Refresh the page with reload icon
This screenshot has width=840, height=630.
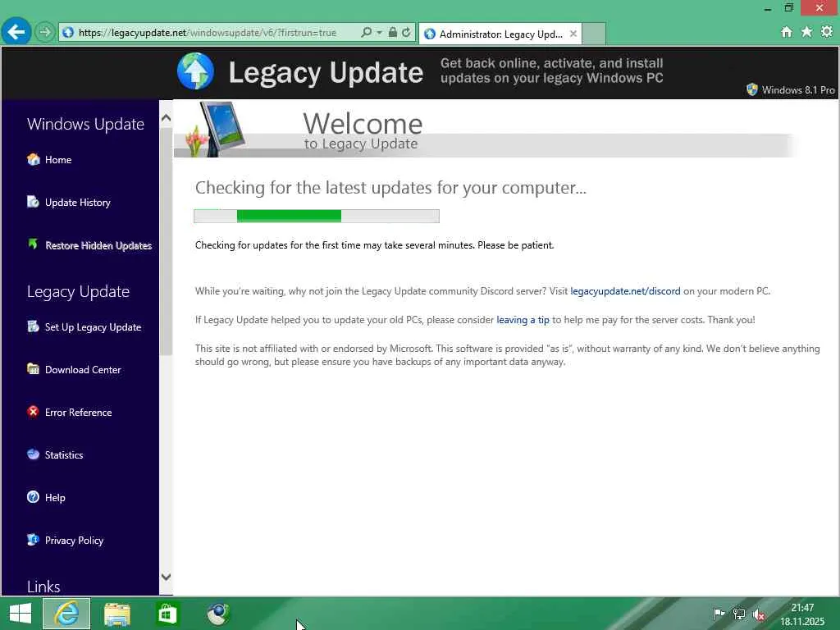(407, 32)
